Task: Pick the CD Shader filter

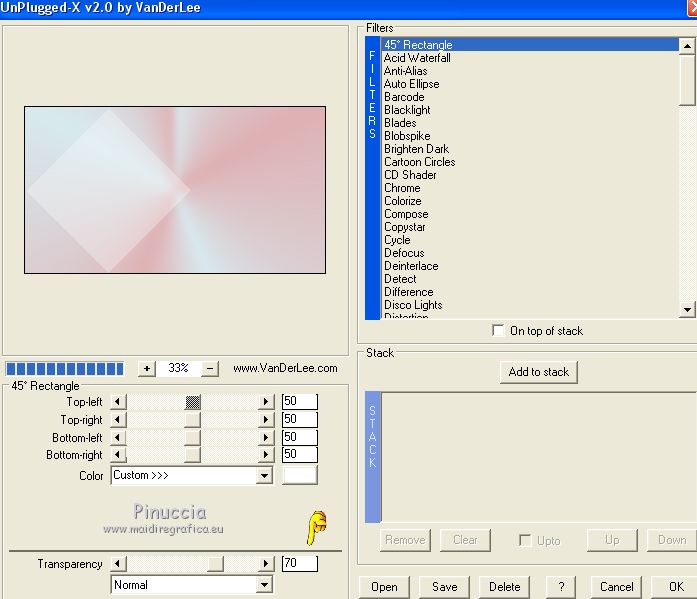Action: point(530,175)
